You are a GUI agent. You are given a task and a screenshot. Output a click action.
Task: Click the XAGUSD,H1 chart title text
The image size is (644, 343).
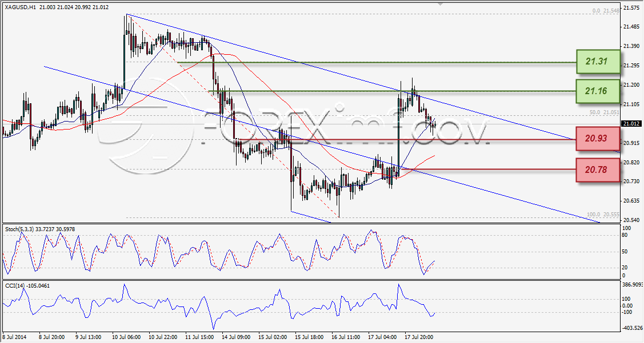pyautogui.click(x=21, y=7)
